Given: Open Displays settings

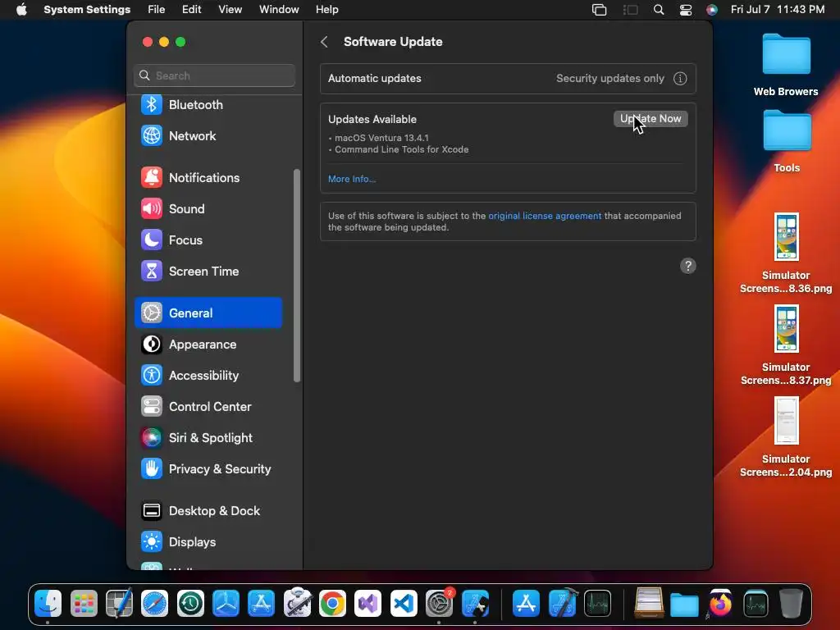Looking at the screenshot, I should pyautogui.click(x=208, y=541).
